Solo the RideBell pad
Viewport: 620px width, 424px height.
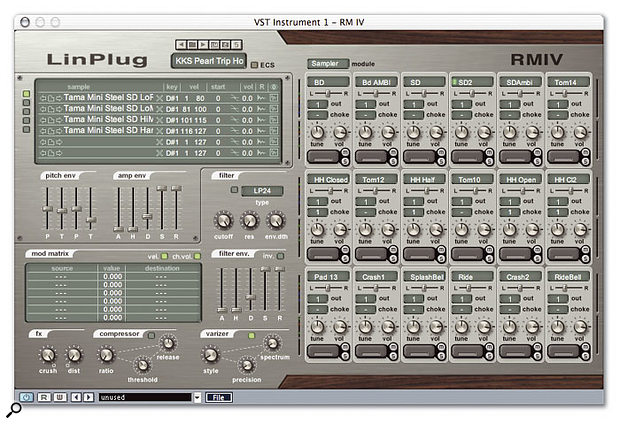[586, 356]
